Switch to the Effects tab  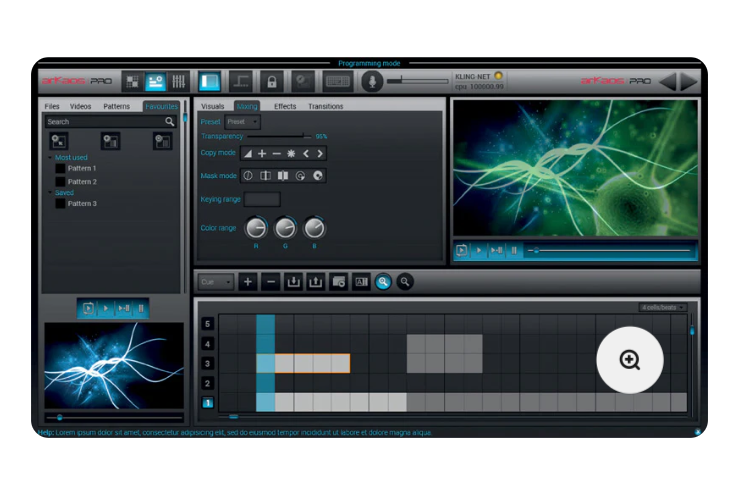(285, 106)
